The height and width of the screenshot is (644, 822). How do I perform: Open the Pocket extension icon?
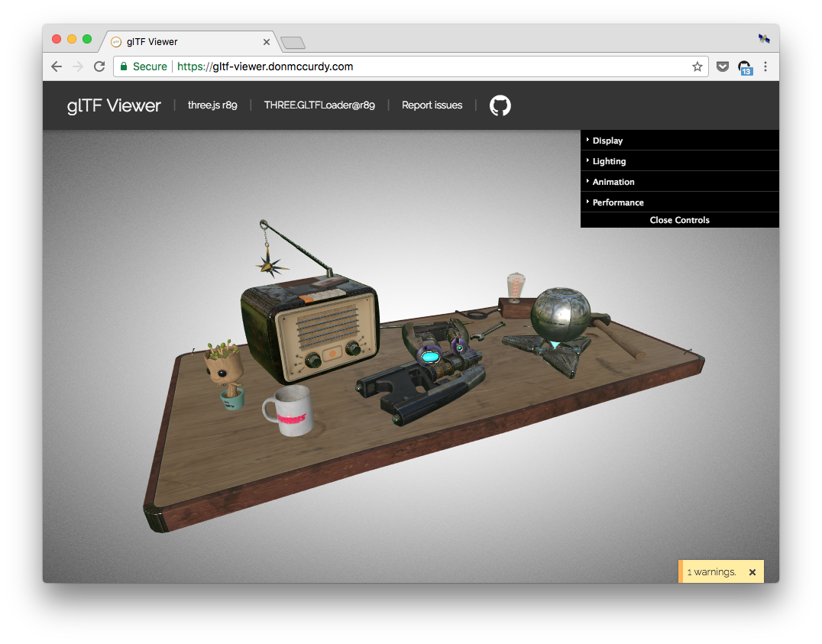coord(723,66)
